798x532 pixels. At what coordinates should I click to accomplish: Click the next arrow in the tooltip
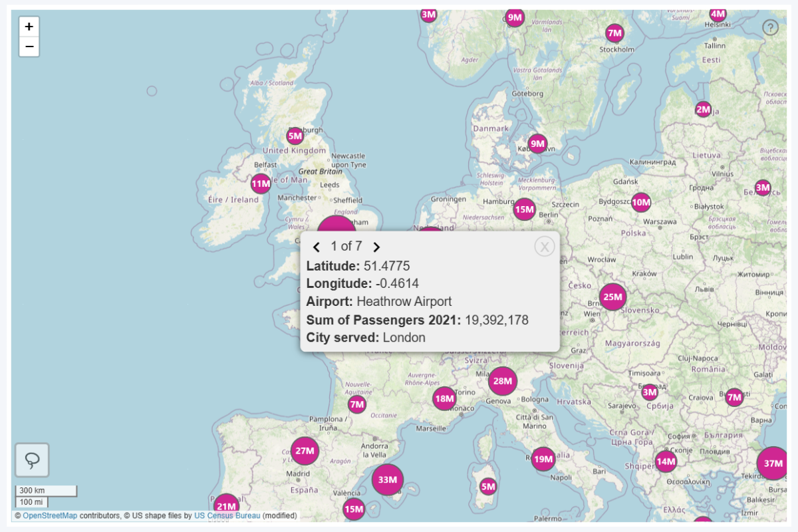pos(376,247)
